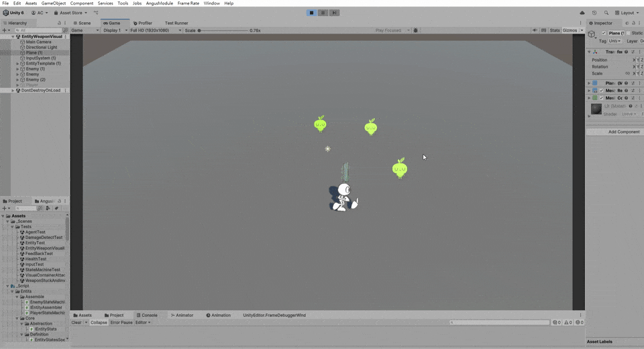The image size is (644, 349).
Task: Expand the Mesh Renderer component
Action: pos(589,91)
